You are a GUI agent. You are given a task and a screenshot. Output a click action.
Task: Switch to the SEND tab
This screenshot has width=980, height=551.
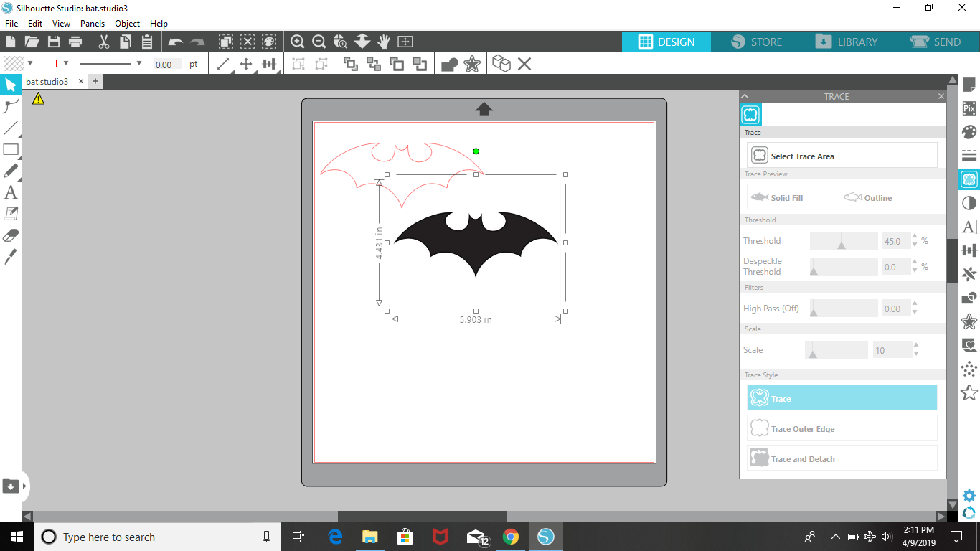coord(936,42)
